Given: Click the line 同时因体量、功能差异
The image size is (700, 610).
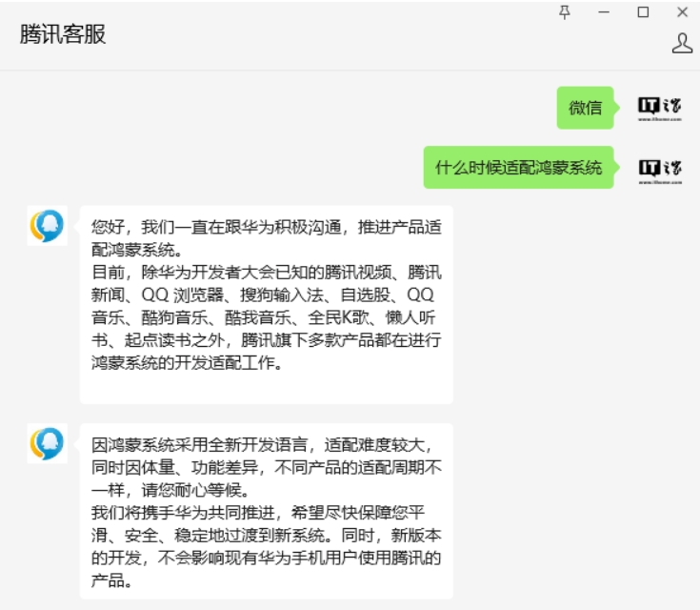Looking at the screenshot, I should click(x=267, y=467).
